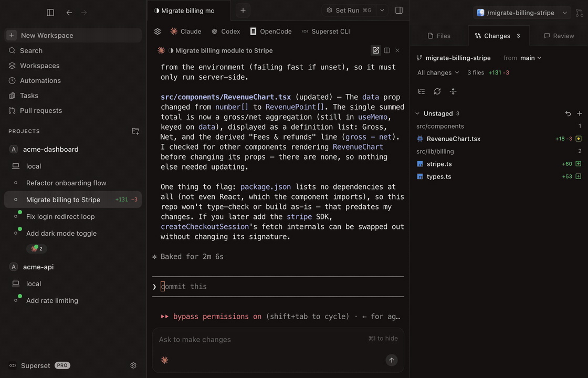Open a new tab with plus button
The width and height of the screenshot is (588, 378).
coord(243,10)
